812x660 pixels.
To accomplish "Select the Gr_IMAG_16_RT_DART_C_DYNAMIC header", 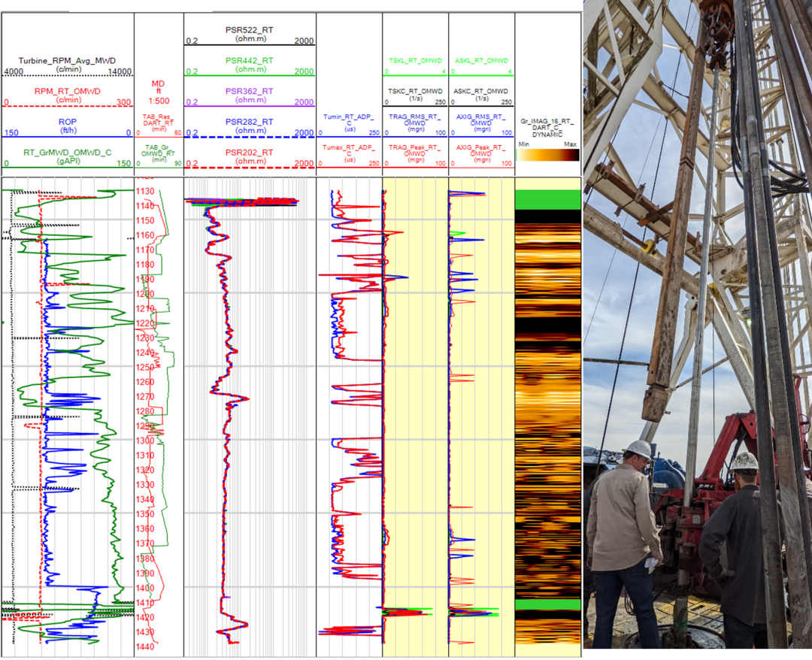I will pyautogui.click(x=548, y=128).
